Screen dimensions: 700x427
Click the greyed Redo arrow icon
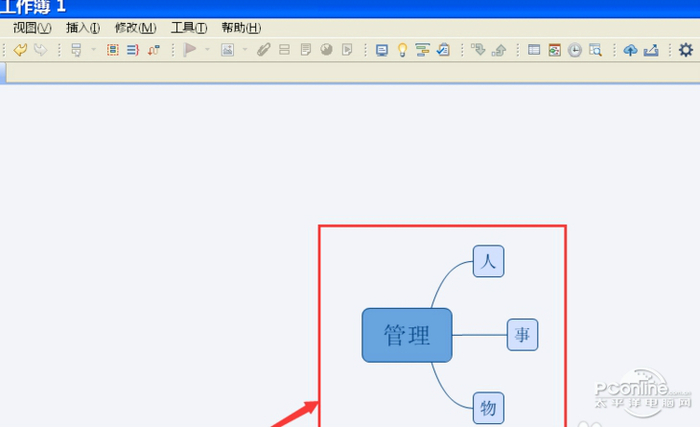(40, 50)
